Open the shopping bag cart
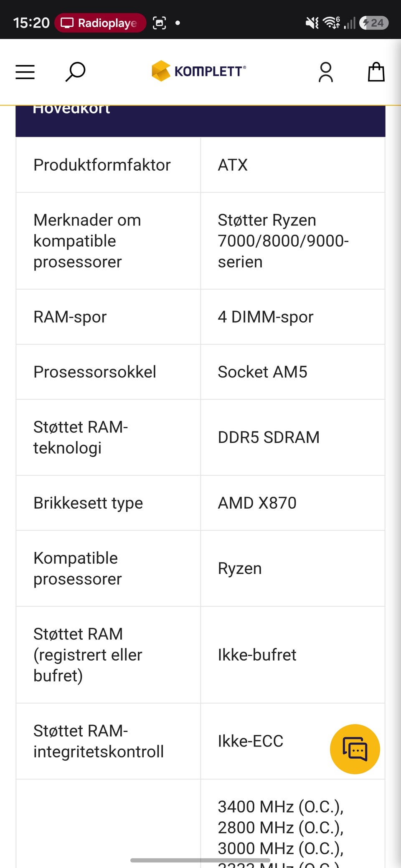 (376, 72)
